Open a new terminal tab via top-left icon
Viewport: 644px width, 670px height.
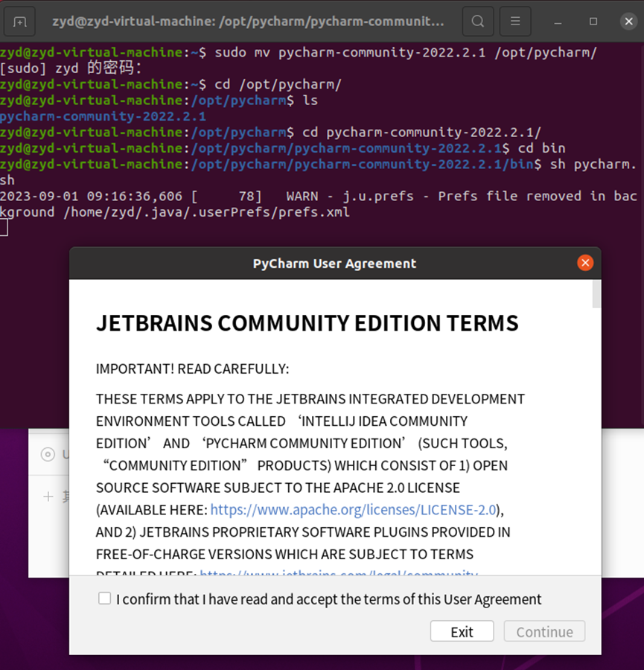point(19,21)
